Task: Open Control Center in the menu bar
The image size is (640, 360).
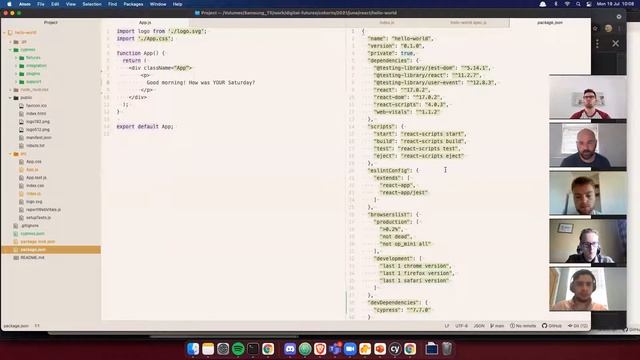Action: (589, 4)
